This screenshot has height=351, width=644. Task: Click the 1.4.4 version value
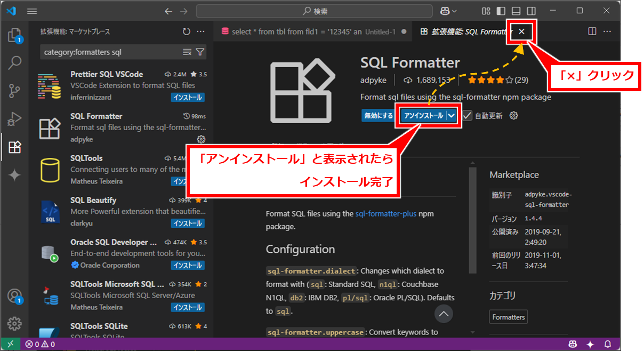click(x=534, y=219)
